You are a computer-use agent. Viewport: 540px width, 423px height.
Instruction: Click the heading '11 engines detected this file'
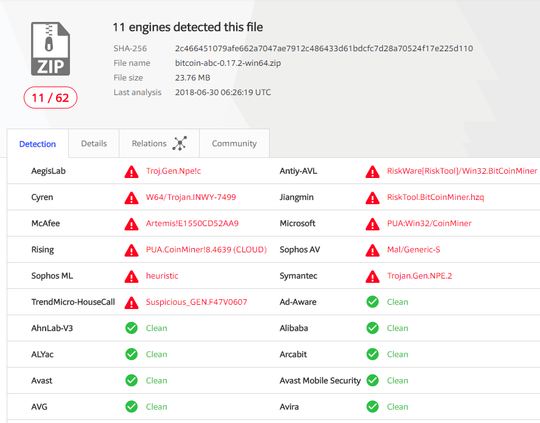188,27
